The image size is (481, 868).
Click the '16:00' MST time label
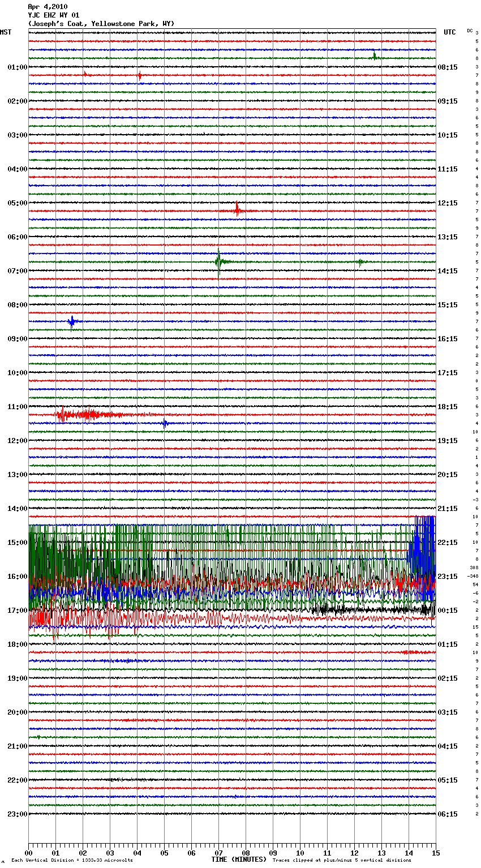(18, 577)
